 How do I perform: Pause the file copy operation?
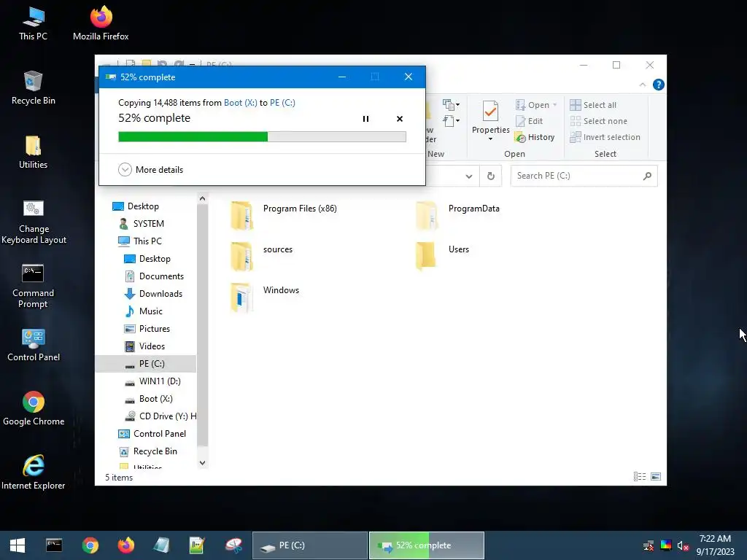(365, 119)
